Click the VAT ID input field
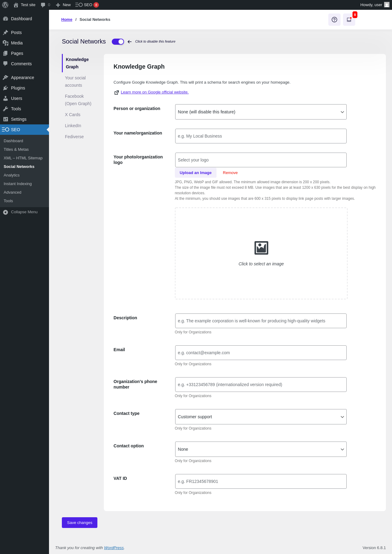This screenshot has width=392, height=554. 261,481
